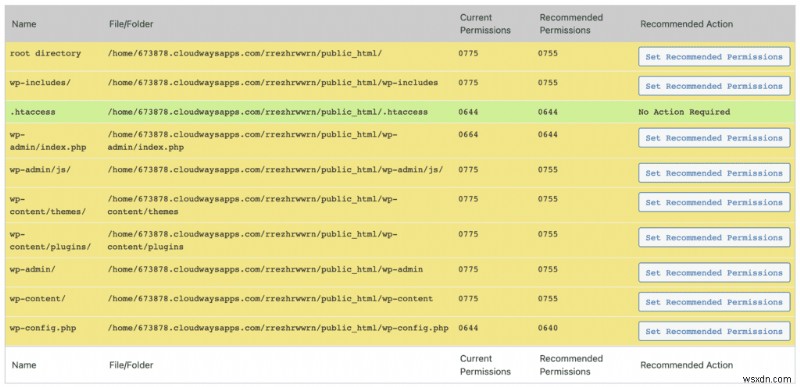The height and width of the screenshot is (387, 800).
Task: Set recommended permissions for wp-admin/js/ row
Action: coord(714,173)
